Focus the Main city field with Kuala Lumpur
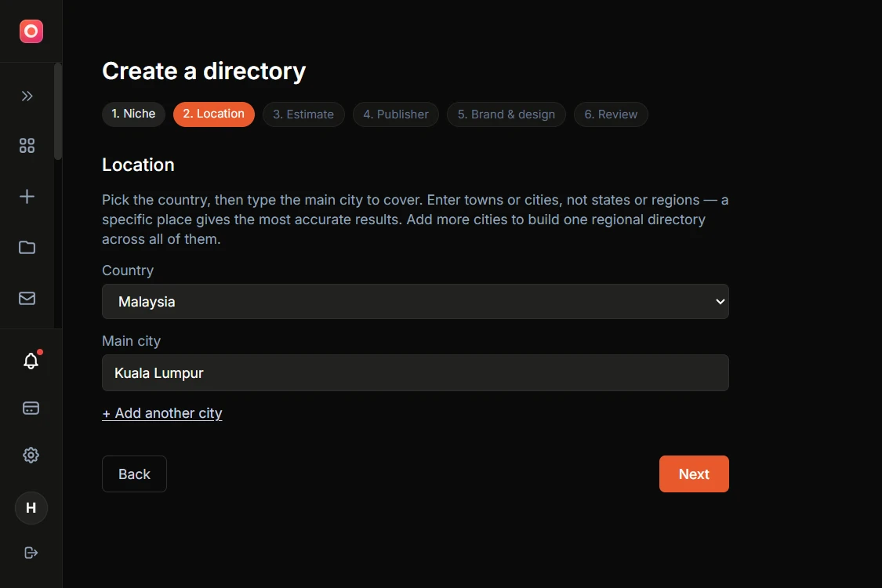Screen dimensions: 882x588 point(415,372)
